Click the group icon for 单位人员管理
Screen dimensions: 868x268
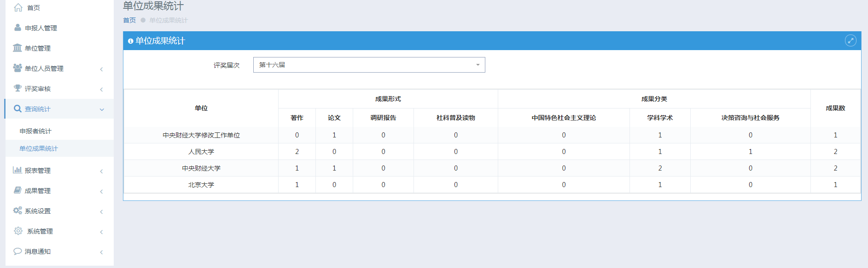(17, 68)
